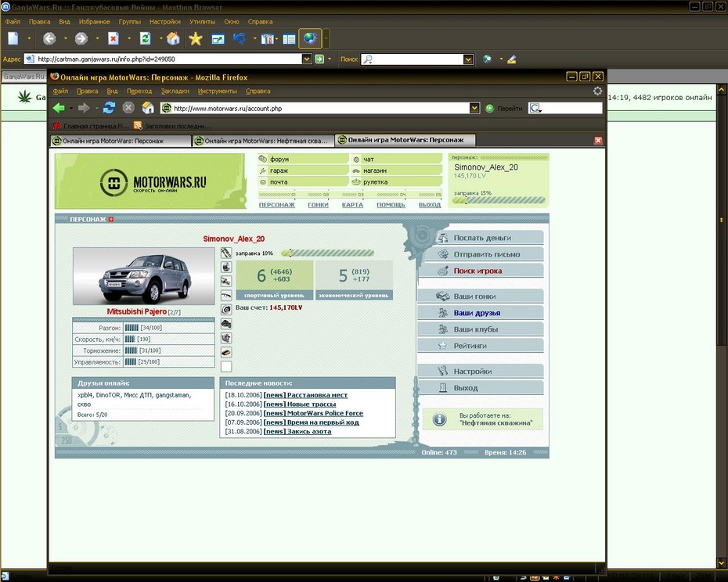Screen dimensions: 728x582
Task: Open Maxthon address bar dropdown
Action: (x=306, y=59)
